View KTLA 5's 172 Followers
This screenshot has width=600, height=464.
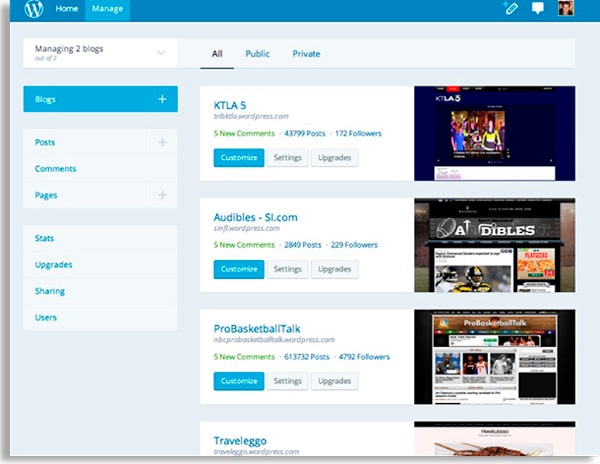358,134
